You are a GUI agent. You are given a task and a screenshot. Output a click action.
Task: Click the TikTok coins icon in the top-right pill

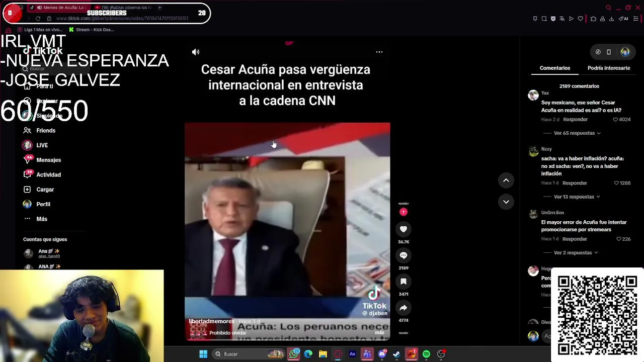coord(598,52)
